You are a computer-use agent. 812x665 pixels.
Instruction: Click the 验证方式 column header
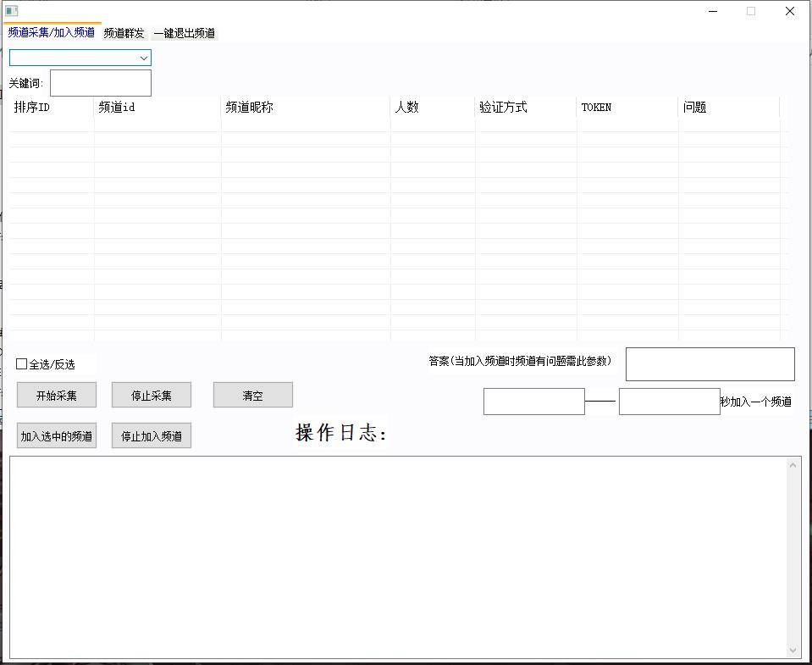click(525, 108)
